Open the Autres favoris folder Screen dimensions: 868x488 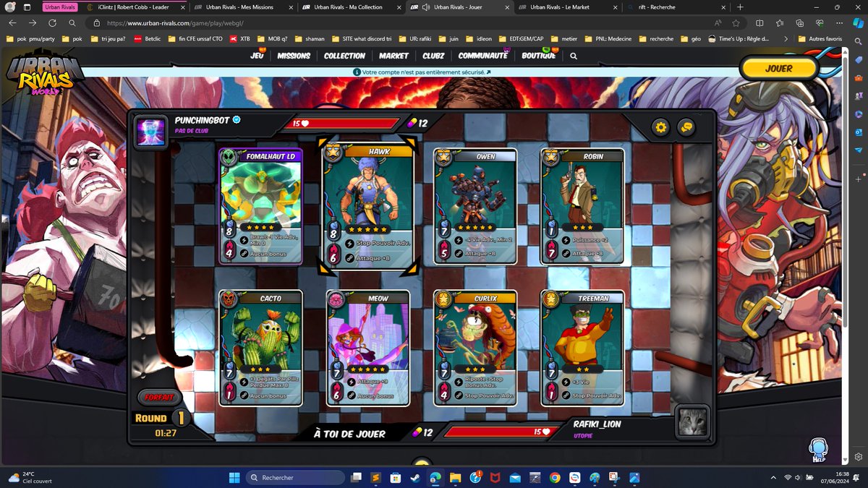tap(820, 39)
